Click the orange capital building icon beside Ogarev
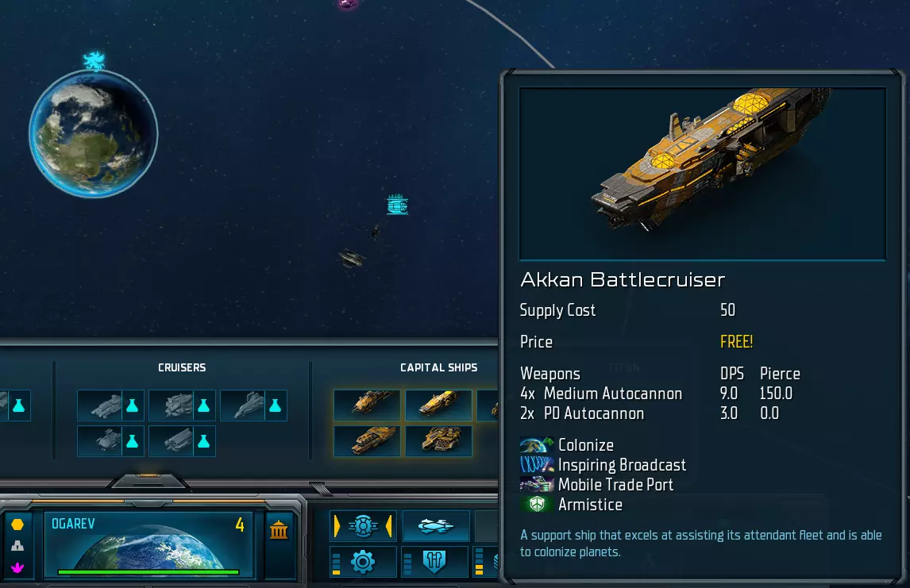The image size is (910, 588). (279, 529)
